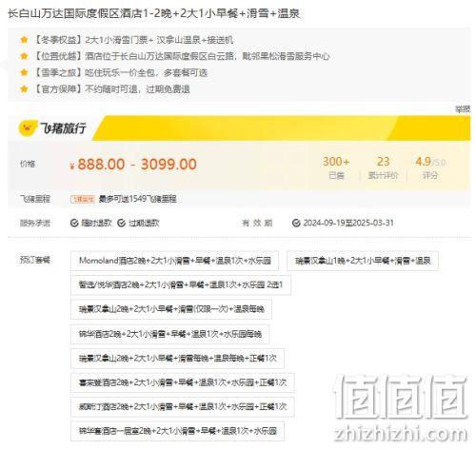The width and height of the screenshot is (476, 450).
Task: Click the 飞猪旅行 brand name text
Action: [x=63, y=128]
